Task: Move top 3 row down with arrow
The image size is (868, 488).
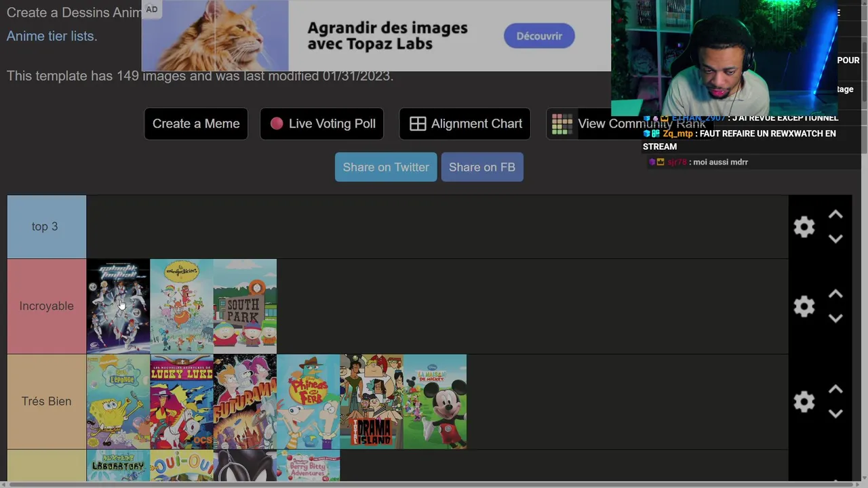Action: click(x=835, y=239)
